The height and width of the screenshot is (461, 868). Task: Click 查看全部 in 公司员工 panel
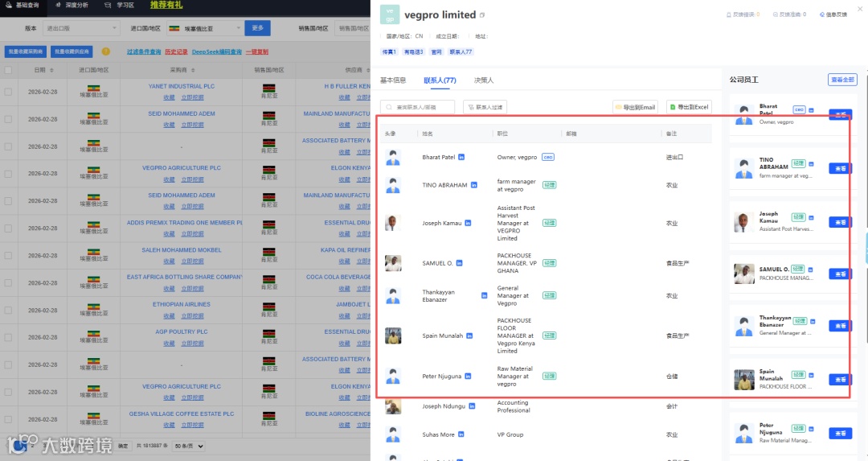[x=842, y=80]
